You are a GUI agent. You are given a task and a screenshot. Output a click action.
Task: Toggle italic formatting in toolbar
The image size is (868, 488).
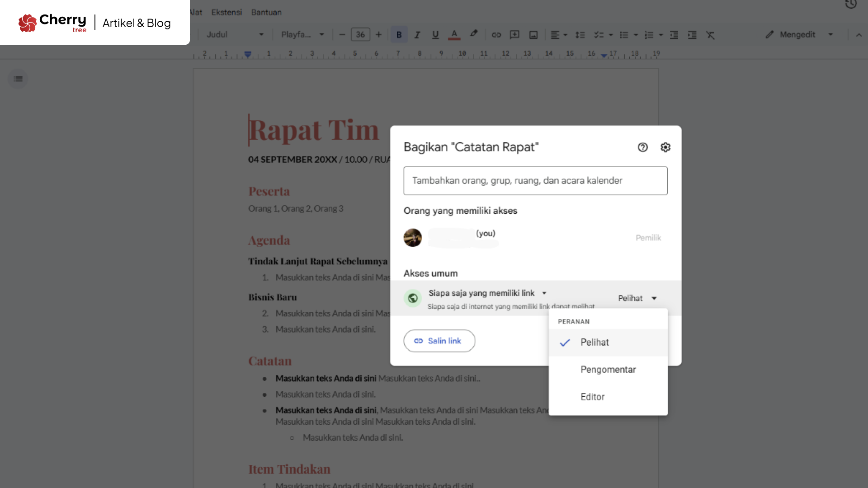click(417, 35)
